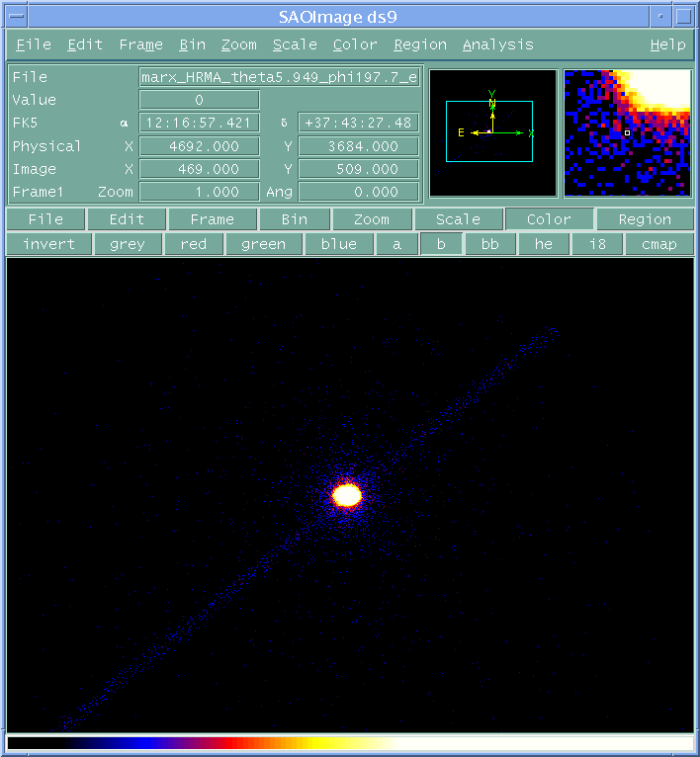Select the 'b' colormap
Image resolution: width=700 pixels, height=757 pixels.
coord(441,244)
